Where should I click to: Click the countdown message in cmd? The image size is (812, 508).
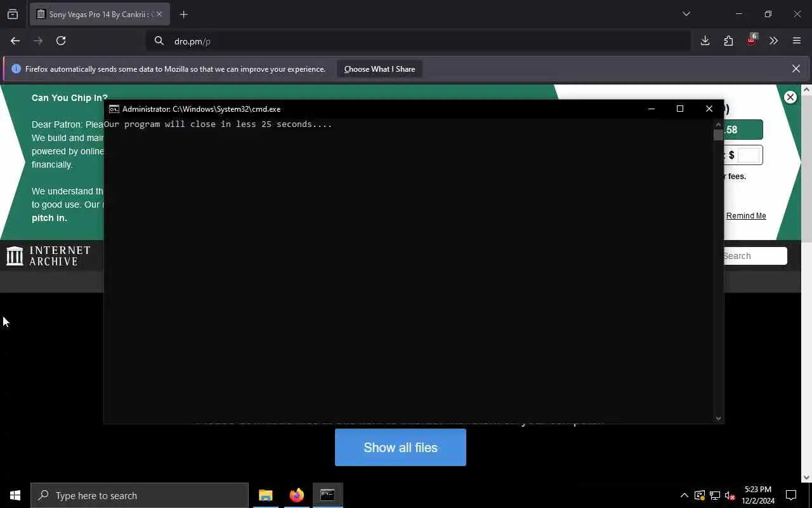coord(218,124)
